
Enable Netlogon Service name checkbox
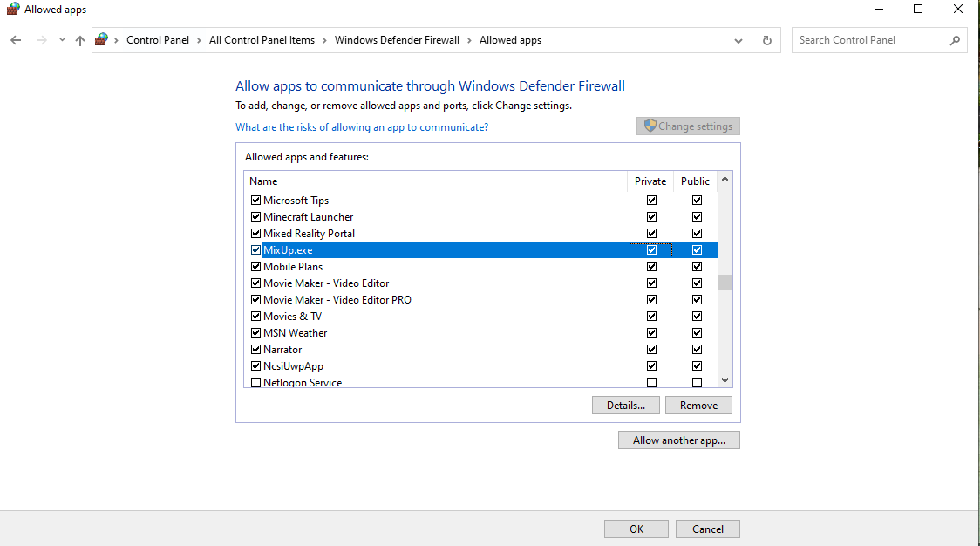click(255, 383)
